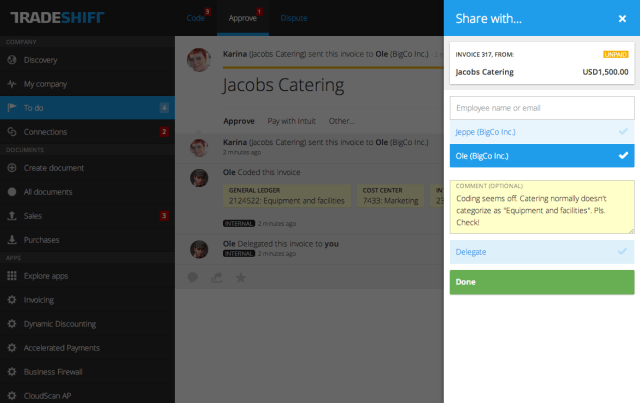
Task: Click the green Done button
Action: pyautogui.click(x=542, y=282)
